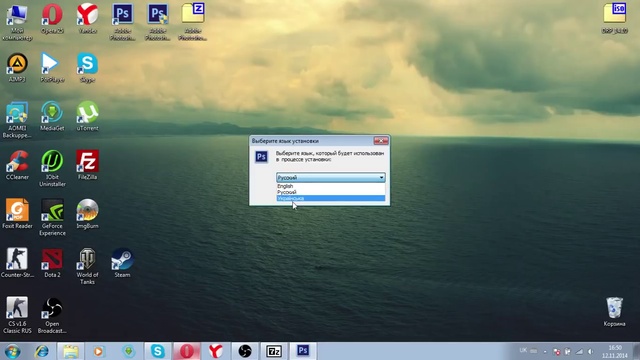Screen dimensions: 640x360
Task: Show hidden system tray icons
Action: click(x=545, y=351)
